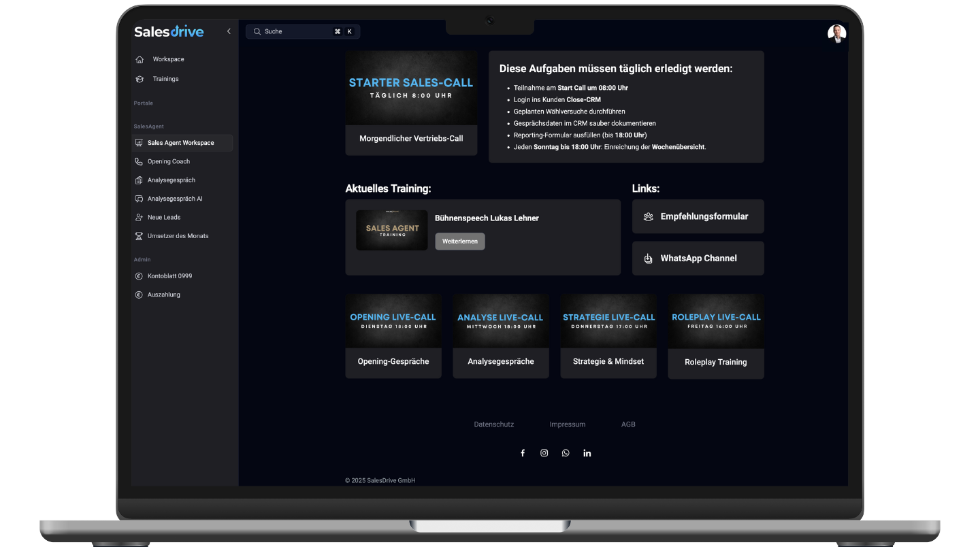Open the WhatsApp Channel link card
This screenshot has height=551, width=980.
click(698, 258)
